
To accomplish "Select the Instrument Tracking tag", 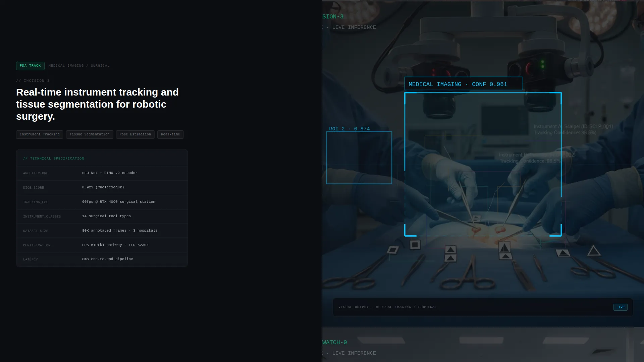I will tap(40, 134).
